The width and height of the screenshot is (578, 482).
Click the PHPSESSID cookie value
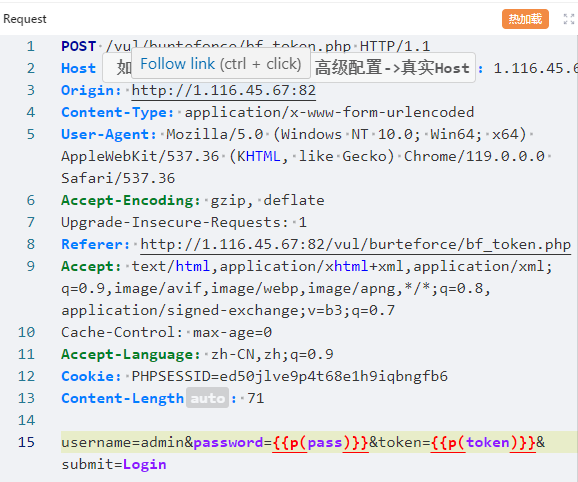(290, 376)
